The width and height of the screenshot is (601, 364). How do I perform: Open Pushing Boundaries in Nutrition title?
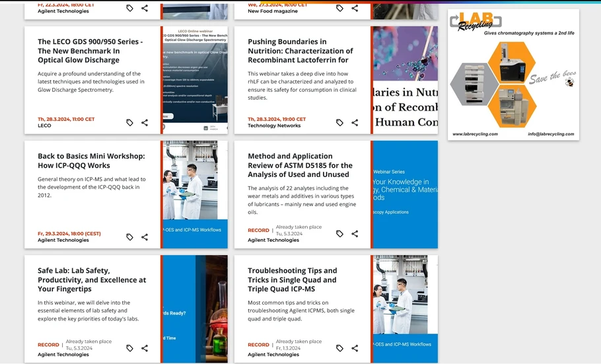tap(300, 51)
